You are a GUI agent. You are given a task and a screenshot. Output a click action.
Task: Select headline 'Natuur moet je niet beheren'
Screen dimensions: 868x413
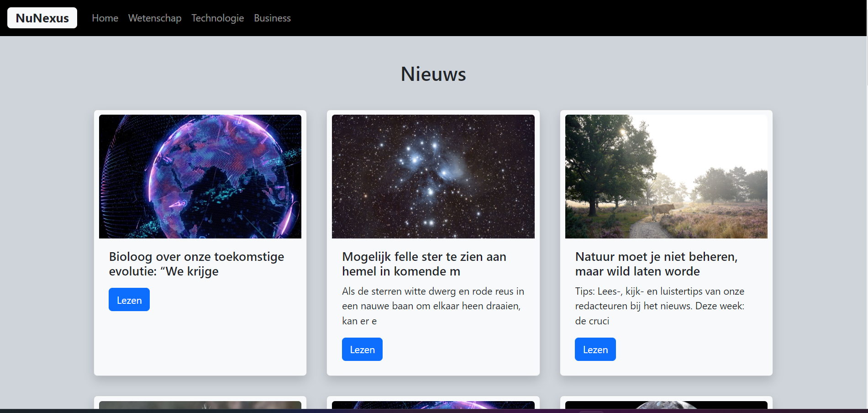click(x=656, y=264)
